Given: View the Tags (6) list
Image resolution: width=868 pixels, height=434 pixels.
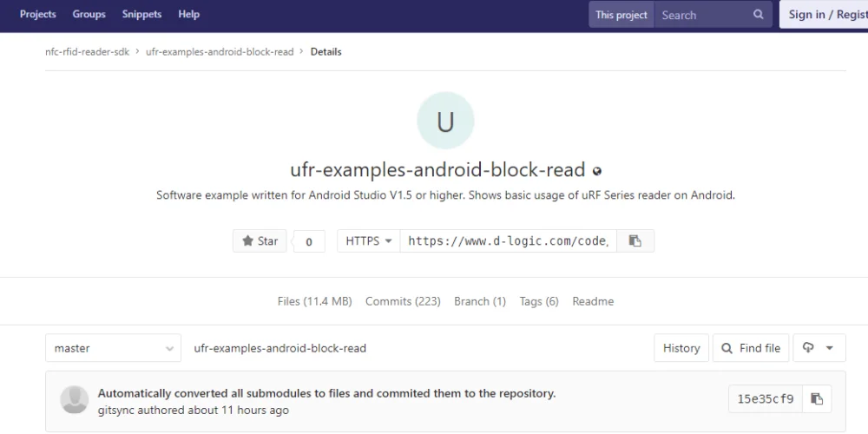Looking at the screenshot, I should [x=539, y=301].
